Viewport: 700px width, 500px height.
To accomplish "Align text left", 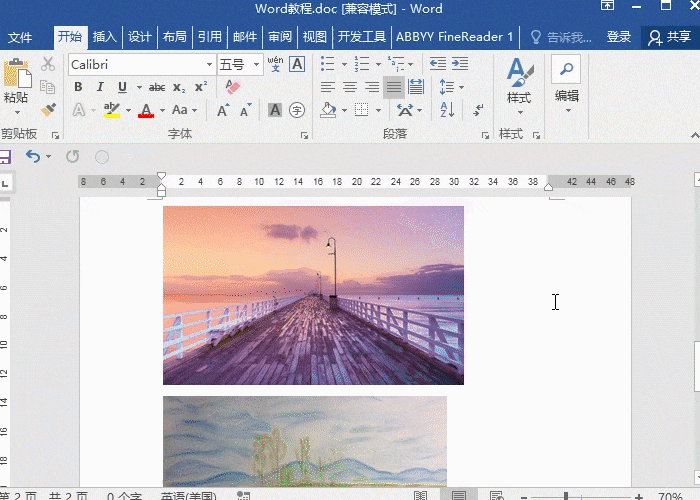I will click(x=328, y=87).
